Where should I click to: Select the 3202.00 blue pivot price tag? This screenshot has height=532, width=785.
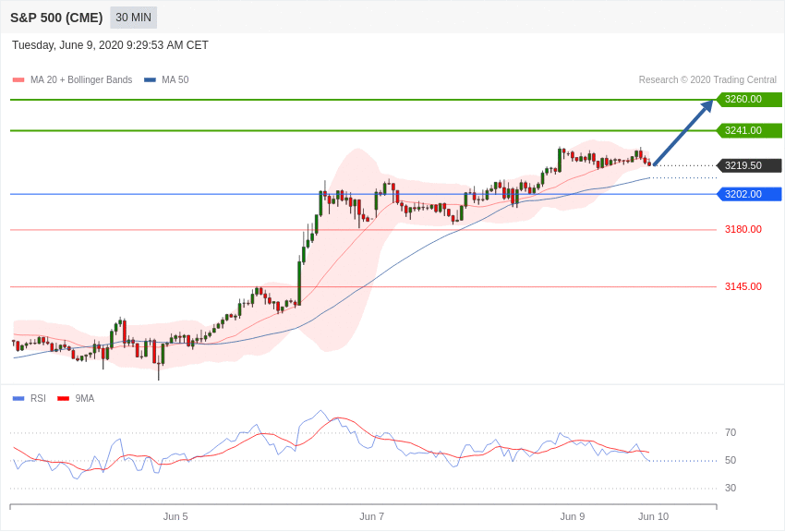tap(748, 194)
